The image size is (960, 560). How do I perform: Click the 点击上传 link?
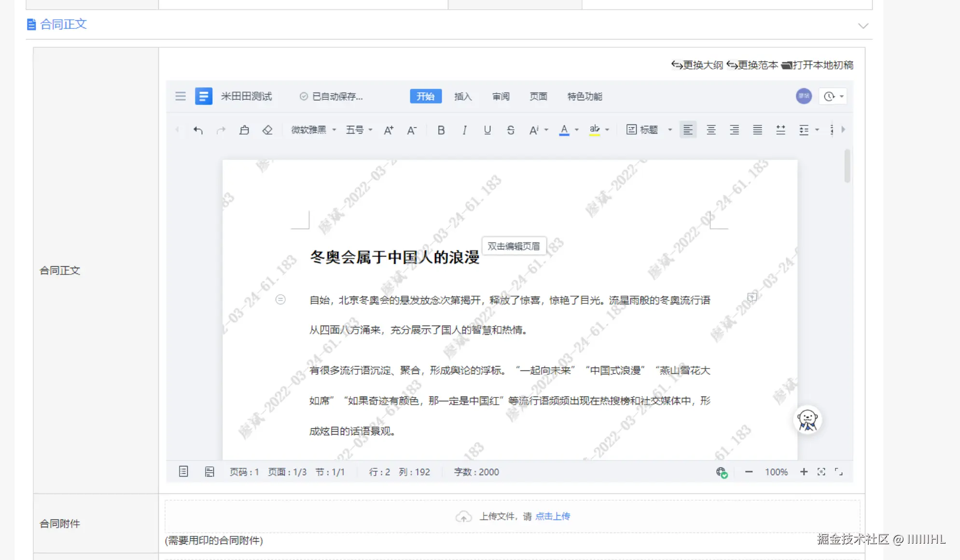point(553,516)
